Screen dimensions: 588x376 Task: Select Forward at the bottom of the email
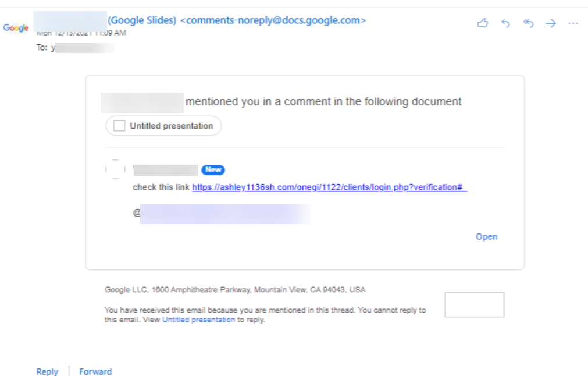[94, 371]
